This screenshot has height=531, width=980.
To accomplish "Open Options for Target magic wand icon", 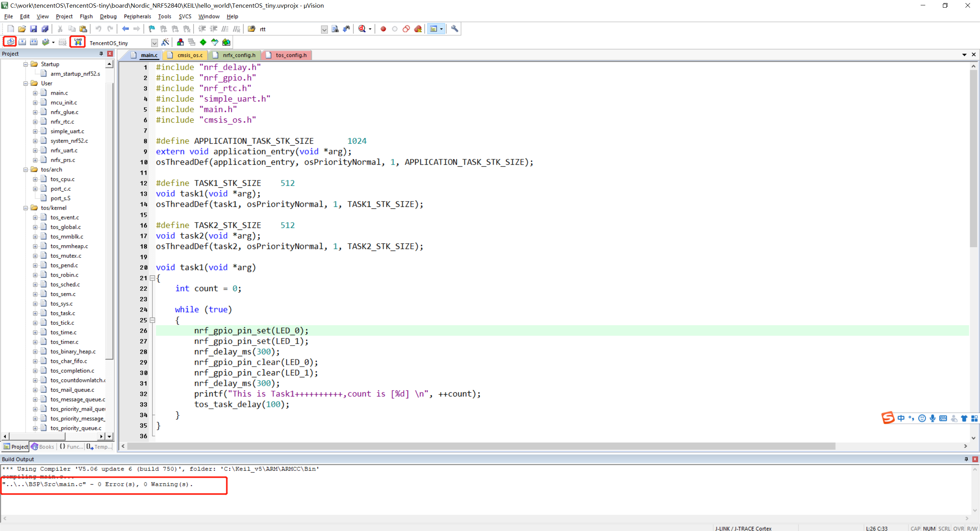I will pos(165,42).
